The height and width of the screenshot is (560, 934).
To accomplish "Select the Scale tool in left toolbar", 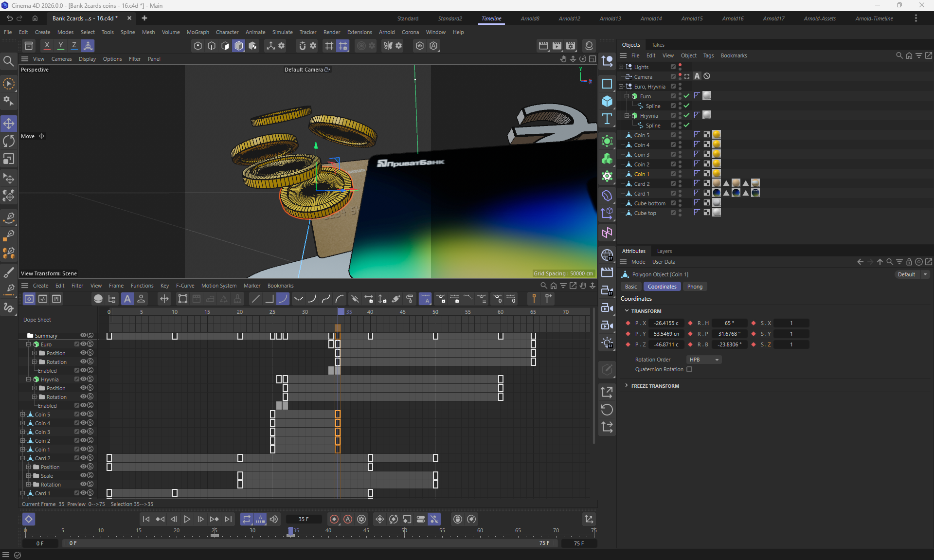I will tap(9, 159).
